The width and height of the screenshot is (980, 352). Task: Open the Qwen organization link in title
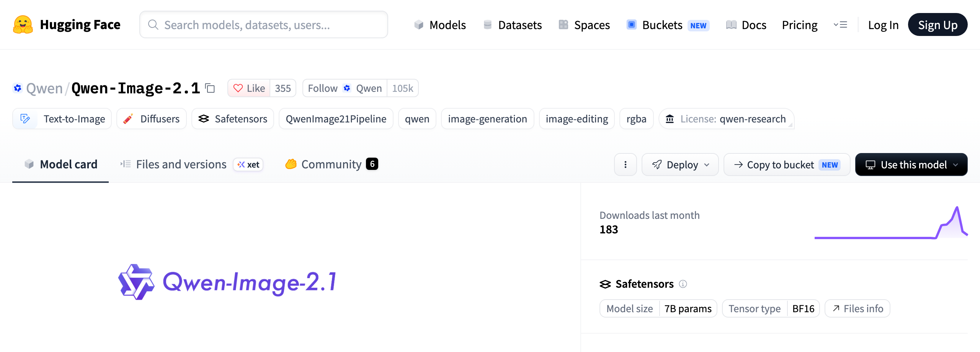(44, 88)
